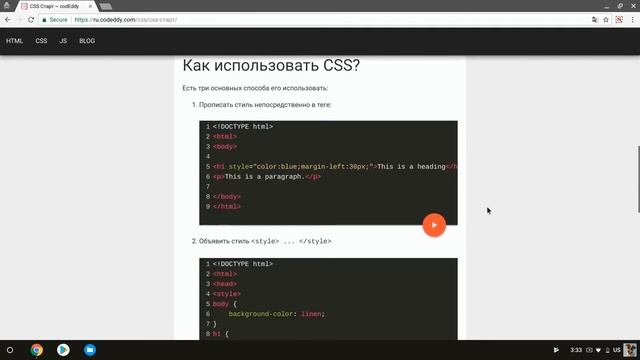The height and width of the screenshot is (360, 640).
Task: Close the CSS Старт – codEddy tab
Action: pos(90,7)
